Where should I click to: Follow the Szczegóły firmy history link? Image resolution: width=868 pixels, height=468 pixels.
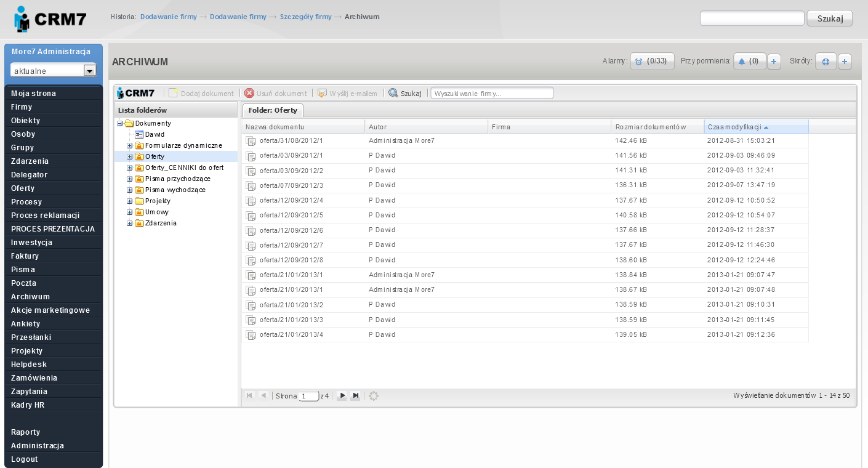(306, 17)
